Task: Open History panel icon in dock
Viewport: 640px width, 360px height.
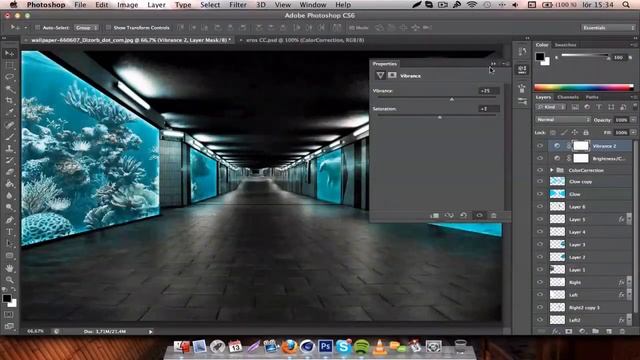Action: click(x=522, y=51)
